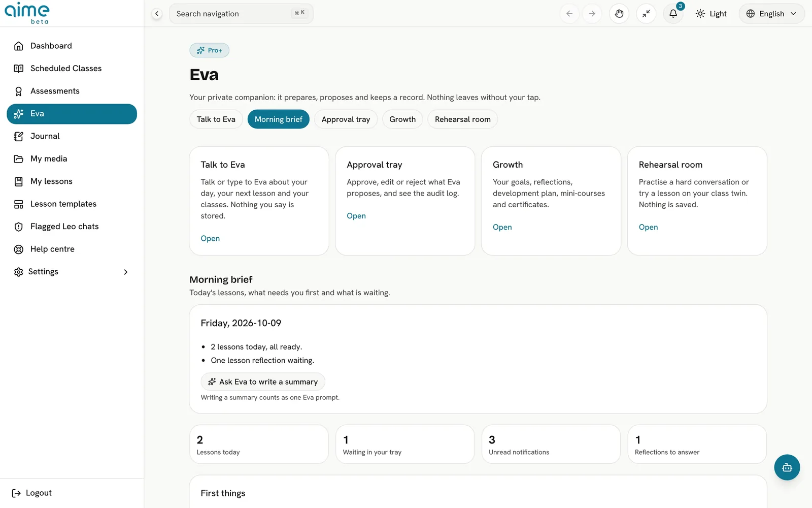
Task: Collapse the sidebar with the chevron button
Action: pos(157,14)
